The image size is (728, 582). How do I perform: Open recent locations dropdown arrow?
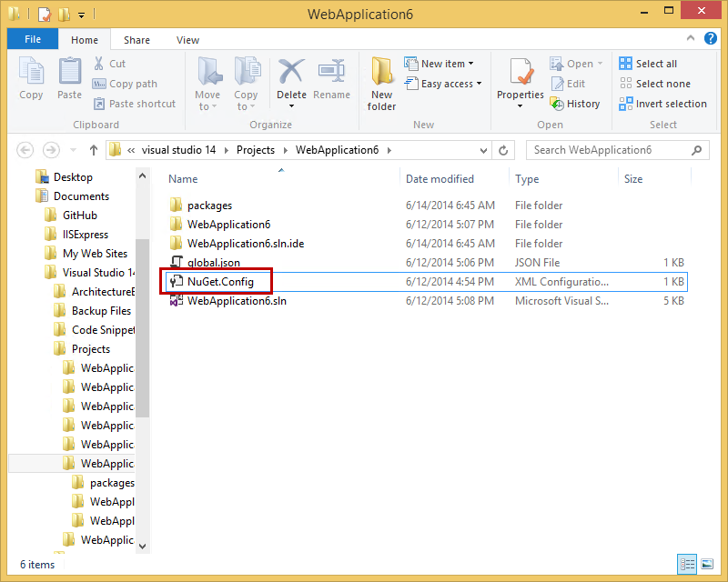pos(73,150)
